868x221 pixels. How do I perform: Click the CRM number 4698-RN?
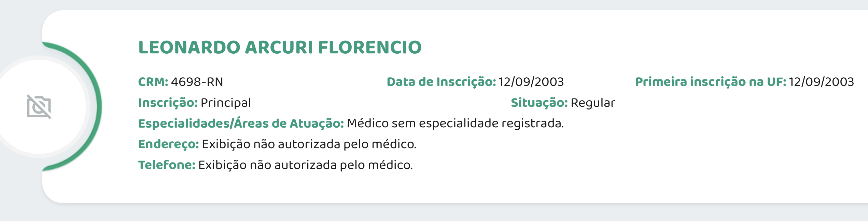197,82
